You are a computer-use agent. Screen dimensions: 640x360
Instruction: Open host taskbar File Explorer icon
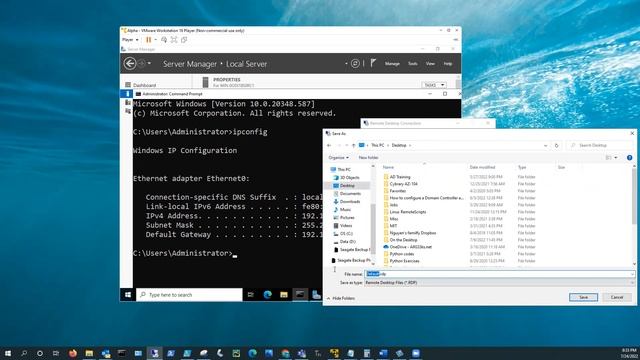(89, 353)
